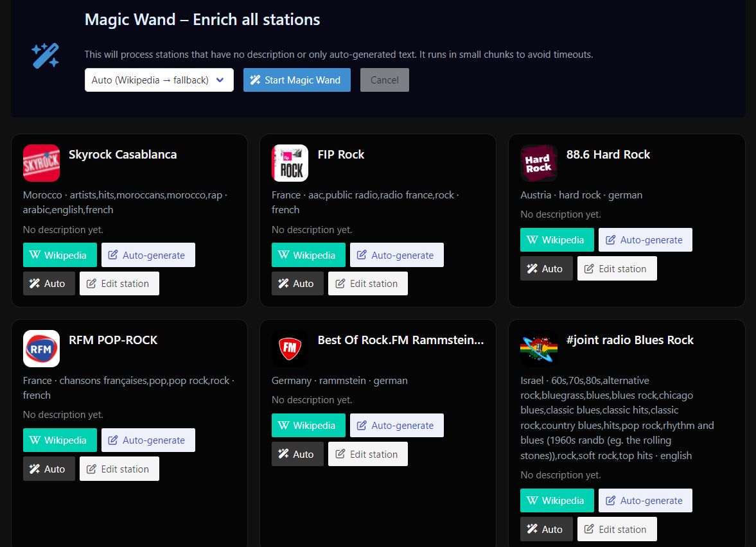This screenshot has width=756, height=547.
Task: Auto-generate description for 88.6 Hard Rock
Action: [645, 240]
